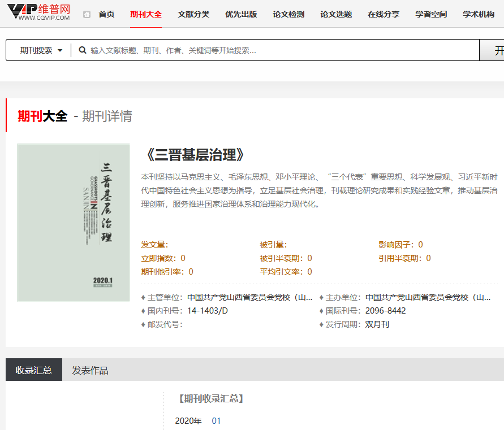504x430 pixels.
Task: Click the search start button
Action: (x=492, y=50)
